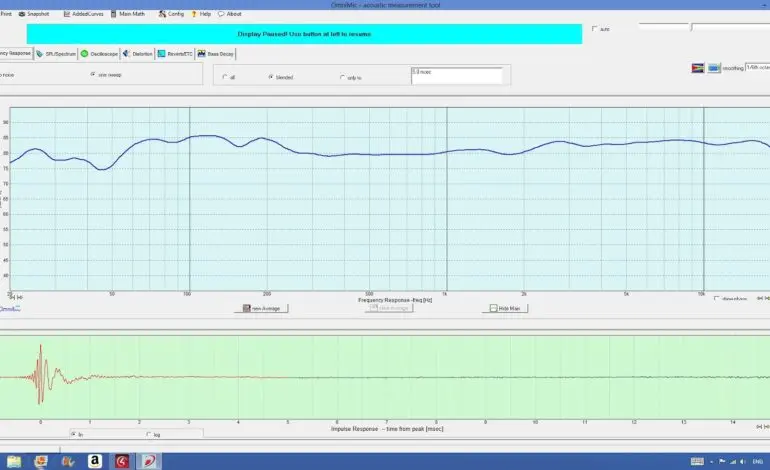Click the blue frequency response curve near 1k
The height and width of the screenshot is (470, 770).
point(447,152)
